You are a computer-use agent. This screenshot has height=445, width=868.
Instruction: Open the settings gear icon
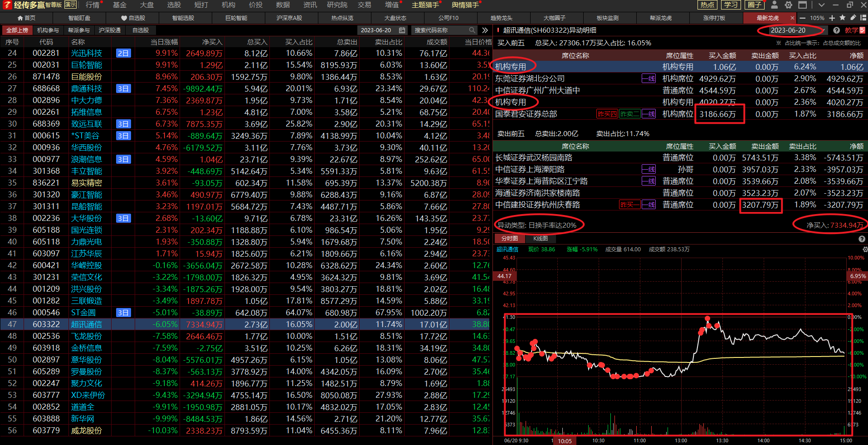pyautogui.click(x=789, y=5)
